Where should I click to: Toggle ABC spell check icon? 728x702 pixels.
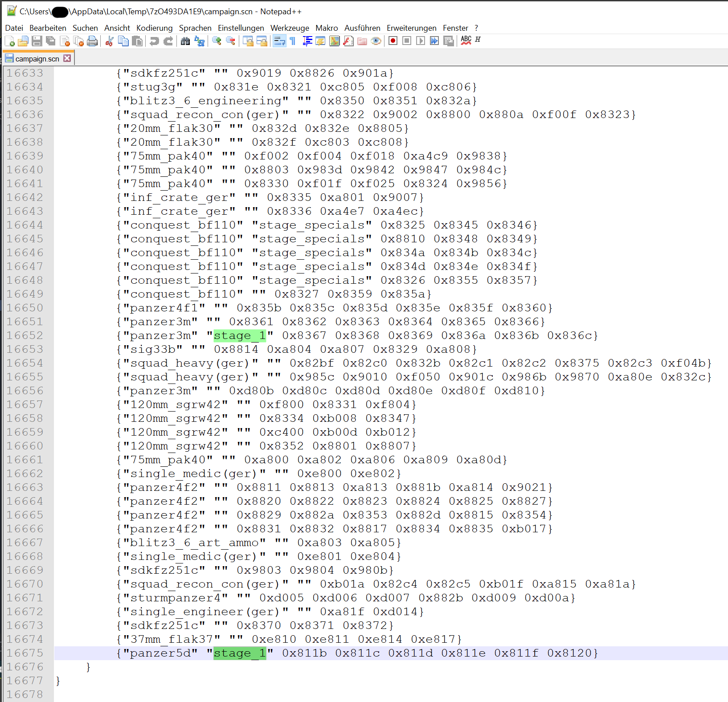[466, 41]
